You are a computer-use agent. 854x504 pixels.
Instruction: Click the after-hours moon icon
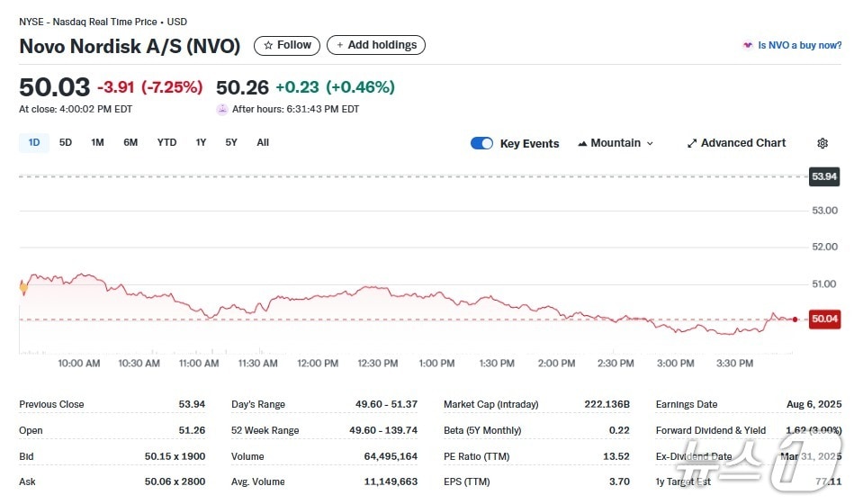click(222, 110)
